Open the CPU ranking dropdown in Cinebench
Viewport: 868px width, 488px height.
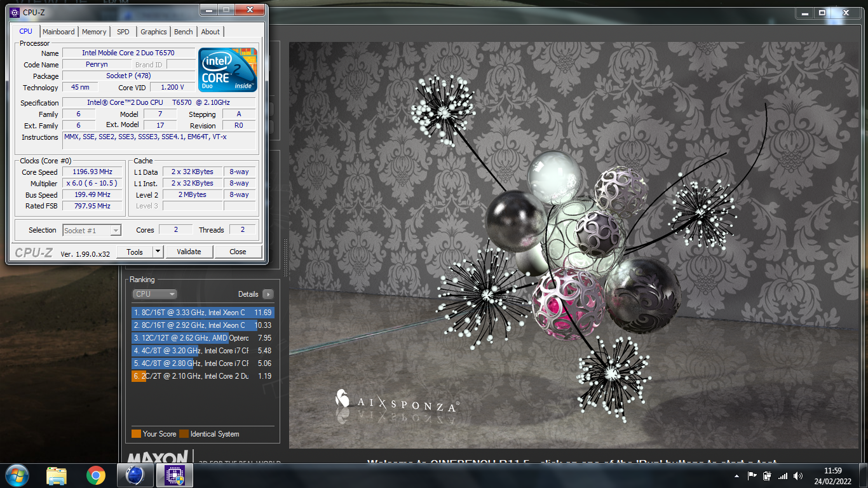coord(154,294)
